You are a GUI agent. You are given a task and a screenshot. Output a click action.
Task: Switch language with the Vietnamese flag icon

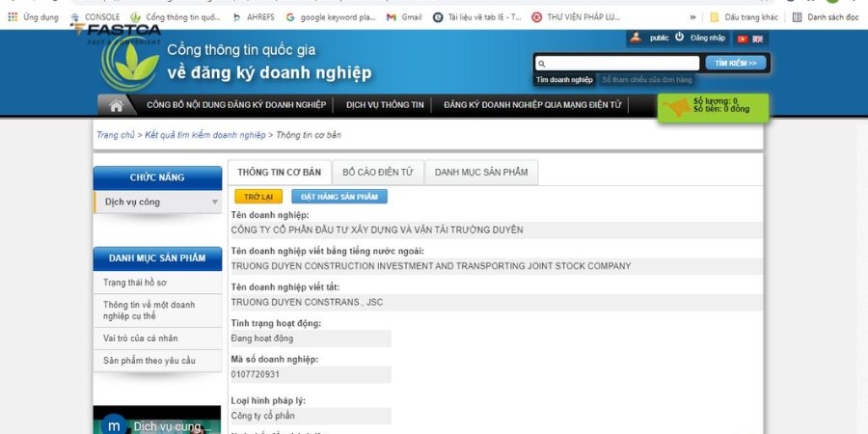(743, 39)
